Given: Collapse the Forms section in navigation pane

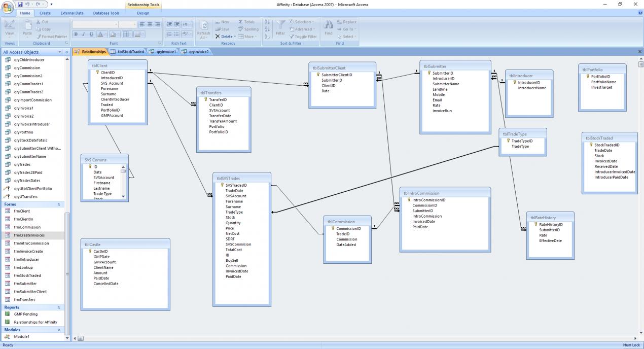Looking at the screenshot, I should point(58,204).
